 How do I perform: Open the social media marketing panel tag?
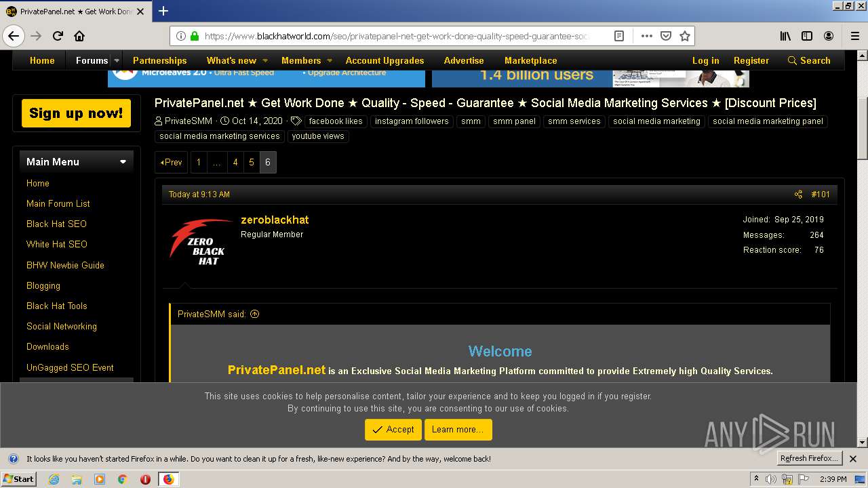pos(768,121)
